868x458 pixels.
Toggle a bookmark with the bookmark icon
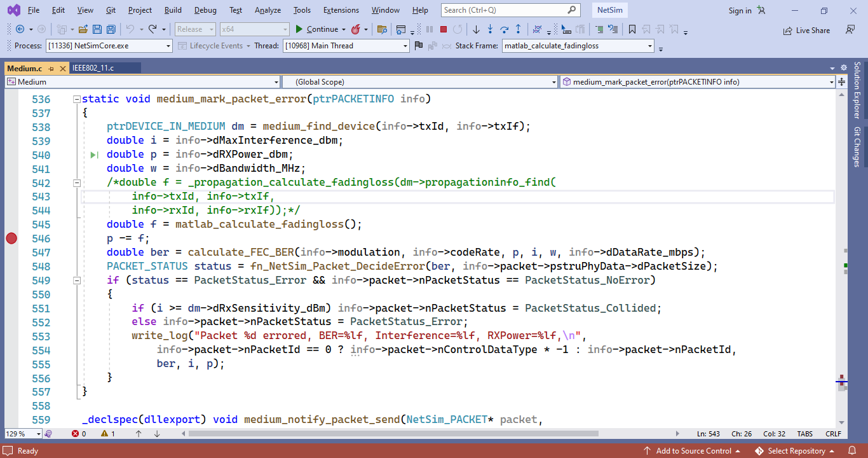(632, 29)
